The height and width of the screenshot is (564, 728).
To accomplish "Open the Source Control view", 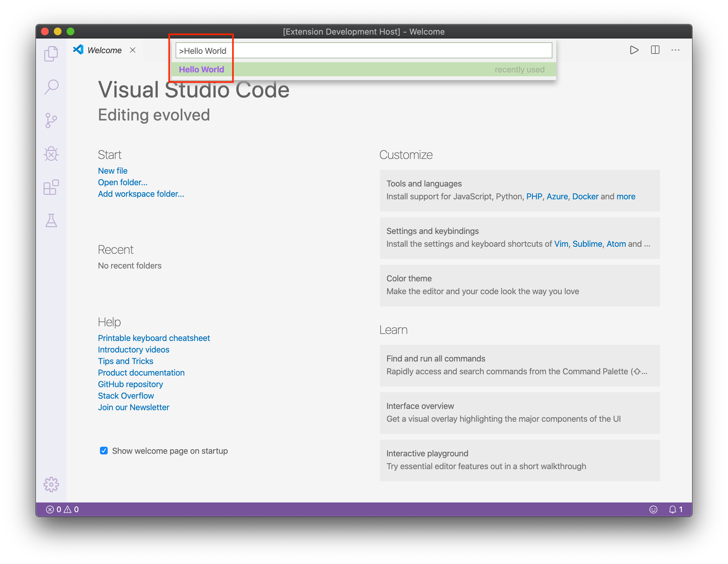I will pos(52,120).
